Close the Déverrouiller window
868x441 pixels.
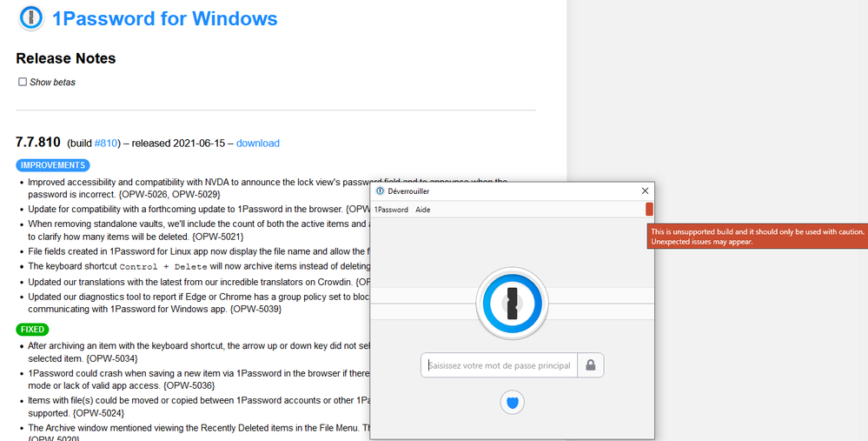tap(645, 190)
